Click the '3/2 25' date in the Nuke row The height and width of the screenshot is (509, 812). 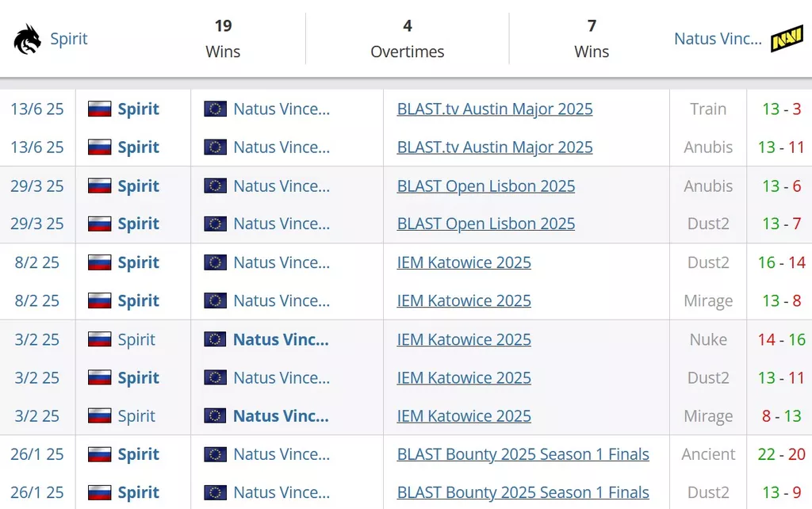tap(37, 339)
